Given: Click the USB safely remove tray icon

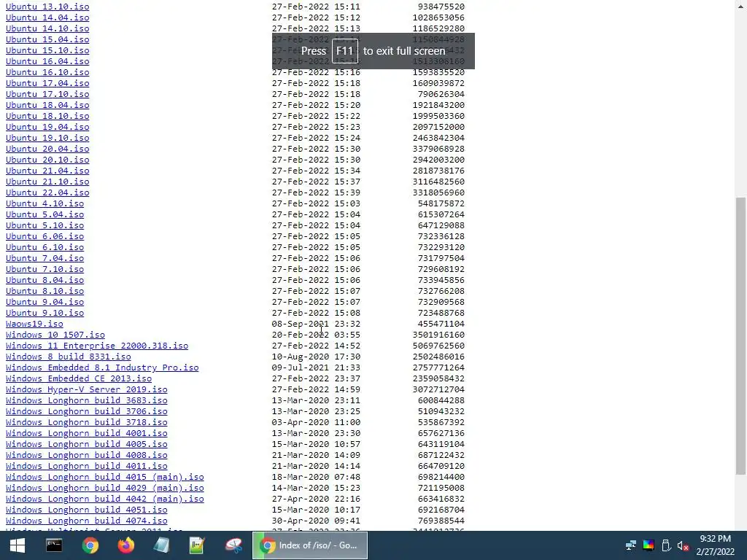Looking at the screenshot, I should pos(666,545).
